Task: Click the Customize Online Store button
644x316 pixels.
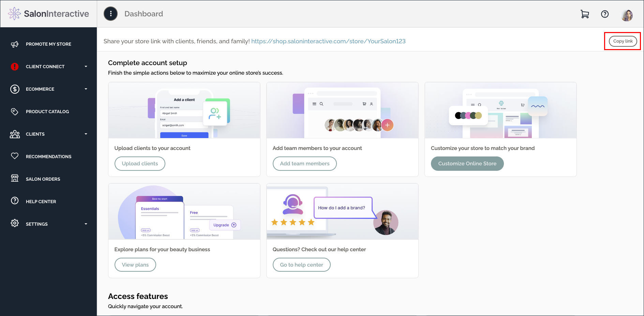Action: (x=467, y=164)
